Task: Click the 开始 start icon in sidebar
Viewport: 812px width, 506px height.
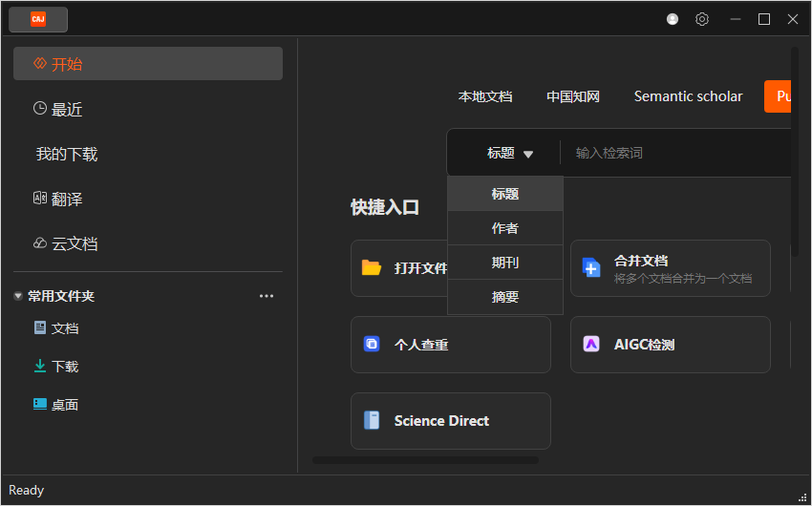Action: 39,63
